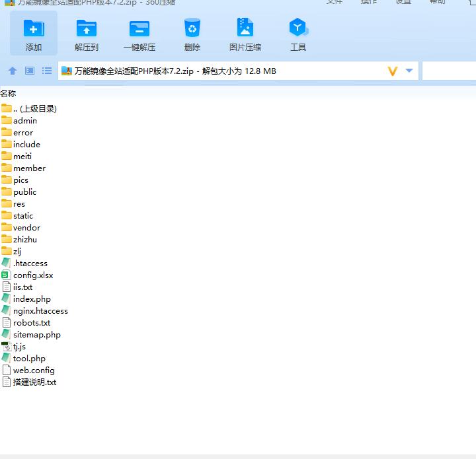The width and height of the screenshot is (476, 459).
Task: Switch to the icon view mode
Action: coord(30,71)
